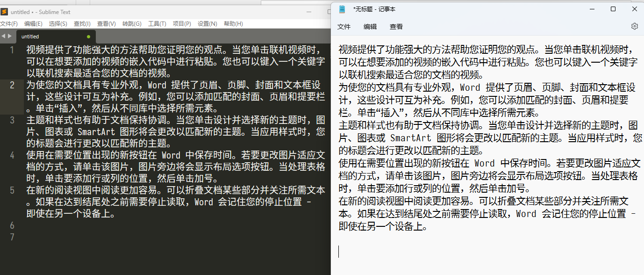Click line number 6 in Sublime gutter
644x275 pixels.
pos(12,225)
